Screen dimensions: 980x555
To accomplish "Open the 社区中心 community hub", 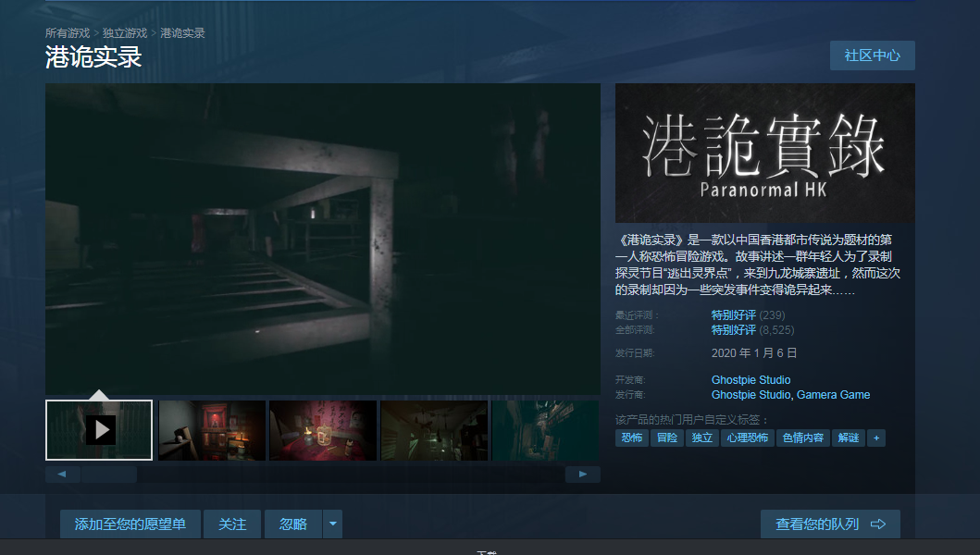I will 872,55.
